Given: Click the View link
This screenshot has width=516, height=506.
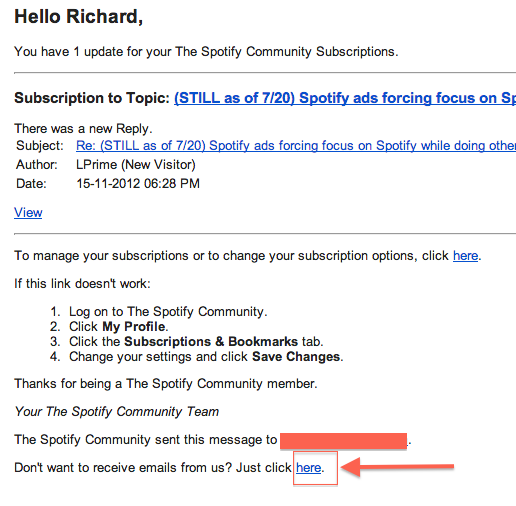Looking at the screenshot, I should click(x=28, y=212).
